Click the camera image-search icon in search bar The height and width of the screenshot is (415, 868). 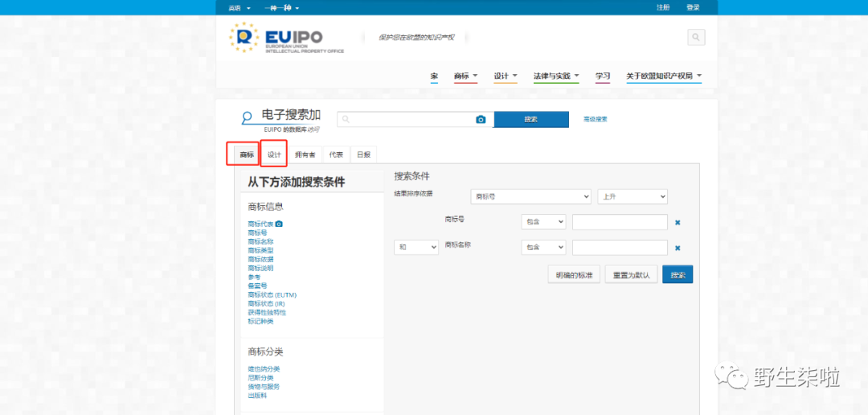481,120
